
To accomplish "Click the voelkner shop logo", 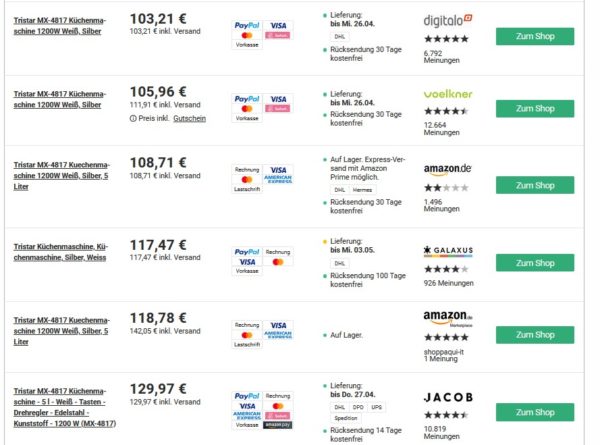I will pyautogui.click(x=447, y=94).
